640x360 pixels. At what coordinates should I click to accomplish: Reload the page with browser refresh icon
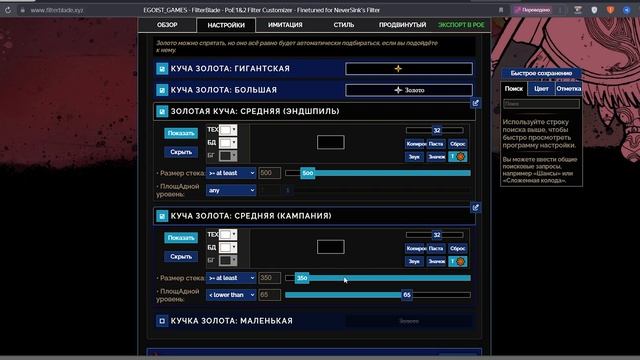point(8,10)
